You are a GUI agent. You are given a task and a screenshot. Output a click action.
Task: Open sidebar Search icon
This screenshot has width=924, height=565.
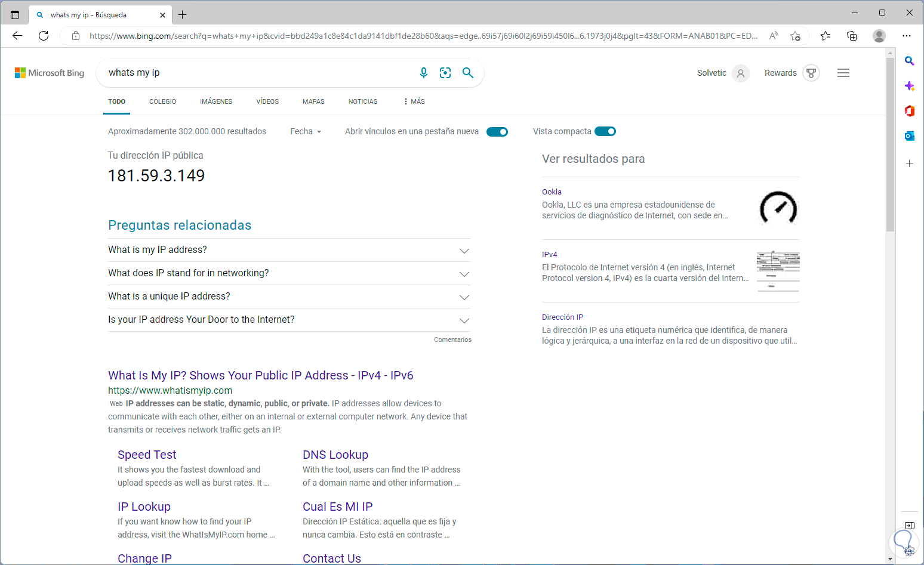(x=909, y=61)
